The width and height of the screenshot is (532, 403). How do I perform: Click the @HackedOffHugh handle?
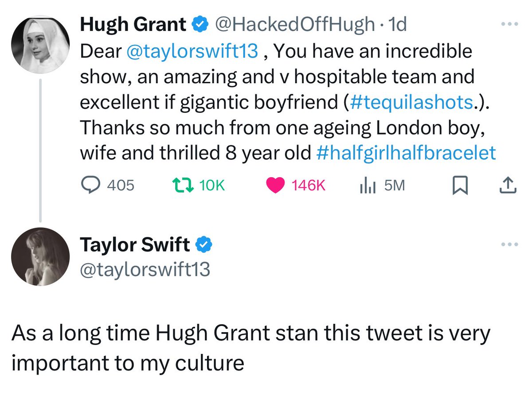pos(295,25)
